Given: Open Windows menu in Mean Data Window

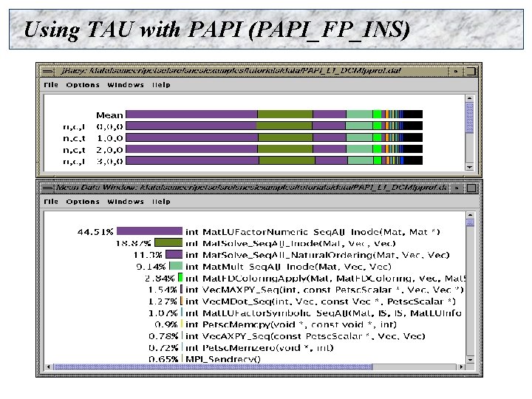Looking at the screenshot, I should click(x=126, y=202).
